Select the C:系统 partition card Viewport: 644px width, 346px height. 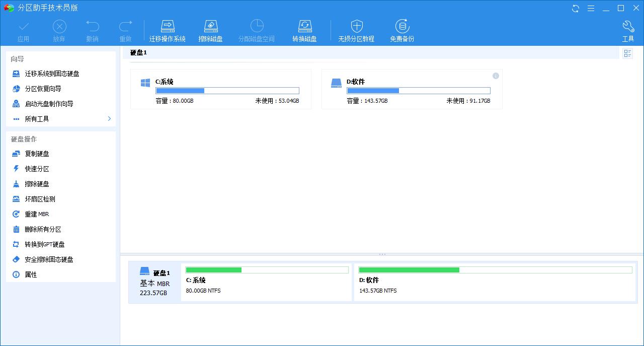click(221, 89)
